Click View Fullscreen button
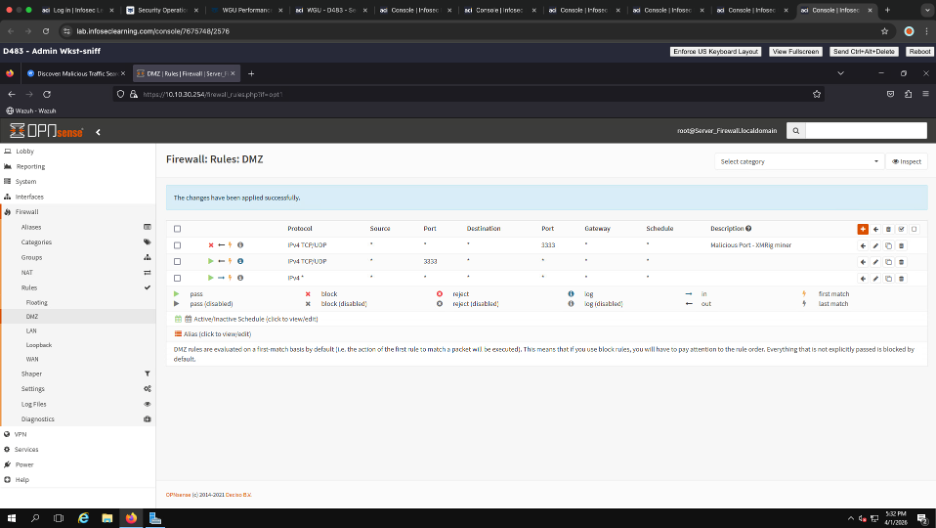The height and width of the screenshot is (528, 936). [x=796, y=52]
